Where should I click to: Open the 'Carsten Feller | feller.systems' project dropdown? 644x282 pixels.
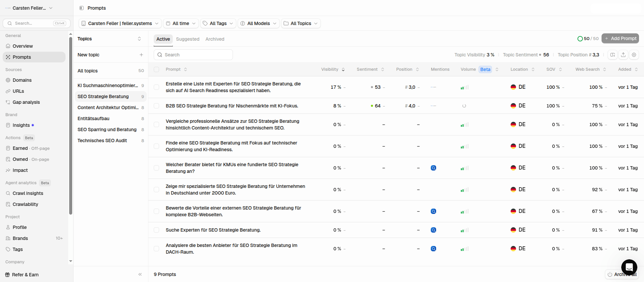click(x=120, y=23)
